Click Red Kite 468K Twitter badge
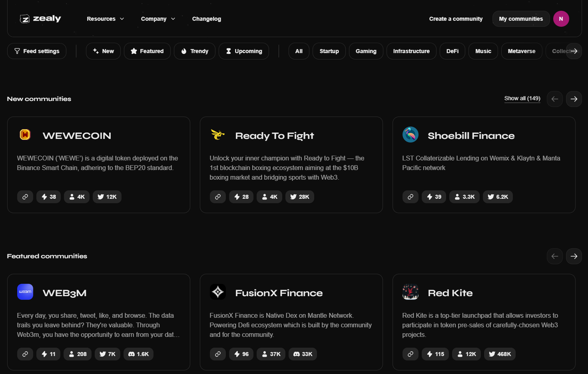Image resolution: width=588 pixels, height=374 pixels. (x=500, y=354)
